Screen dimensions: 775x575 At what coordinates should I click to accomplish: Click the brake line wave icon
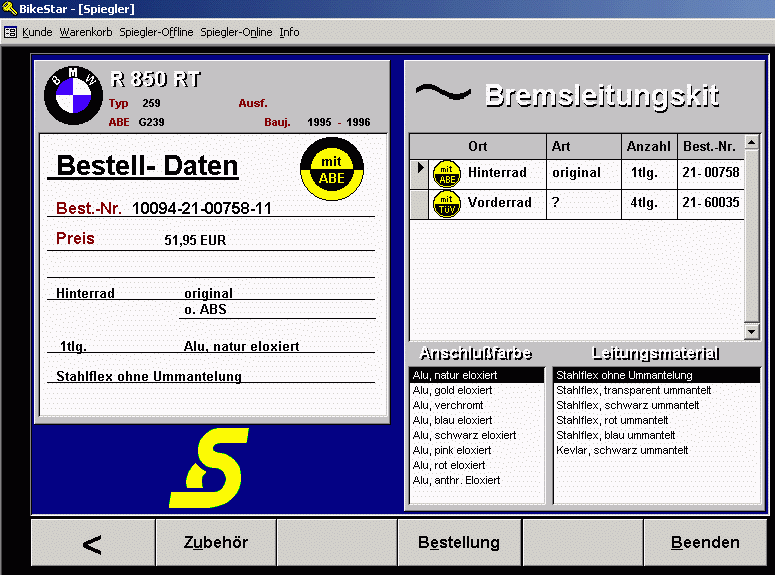pyautogui.click(x=443, y=92)
